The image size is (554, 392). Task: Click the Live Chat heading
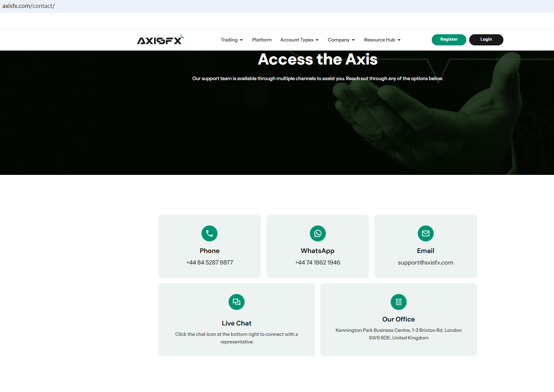coord(237,323)
